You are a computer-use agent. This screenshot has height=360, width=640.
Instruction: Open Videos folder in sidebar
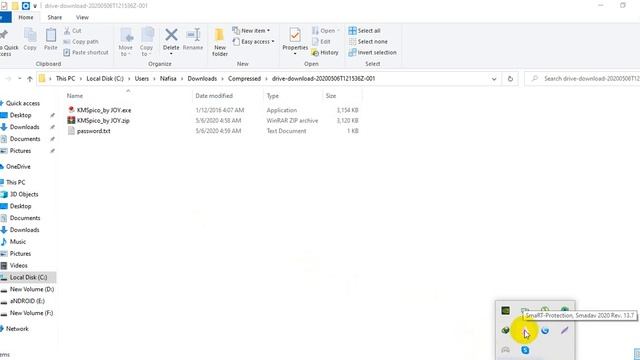[18, 265]
